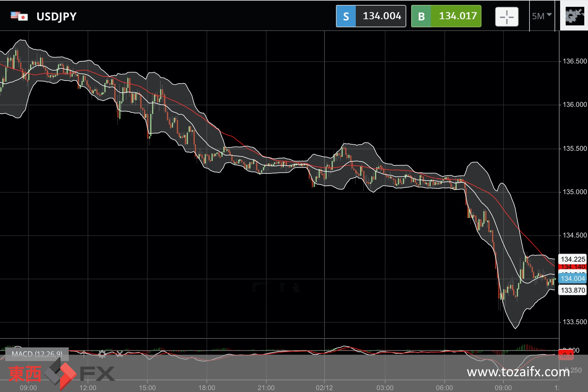Click the 02/12 date marker on time axis
The image size is (588, 392).
pyautogui.click(x=324, y=388)
